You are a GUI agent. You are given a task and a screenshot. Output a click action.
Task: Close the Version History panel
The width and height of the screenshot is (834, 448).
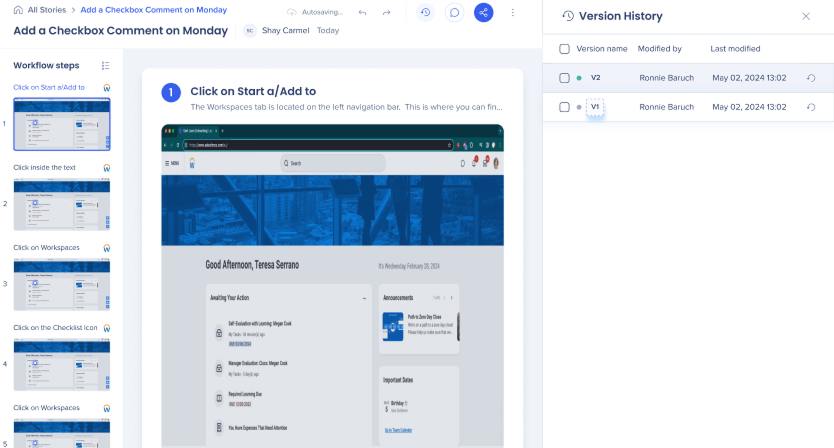(806, 16)
